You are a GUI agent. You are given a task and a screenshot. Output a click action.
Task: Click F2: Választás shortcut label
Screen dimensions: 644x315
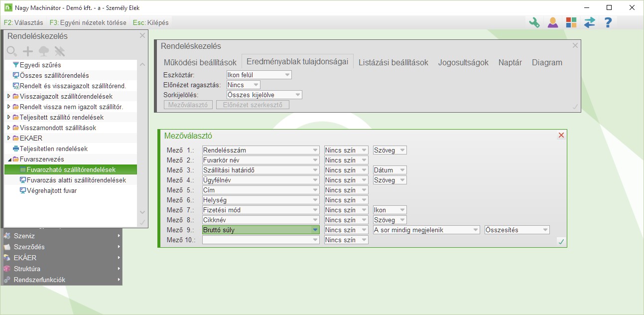23,22
